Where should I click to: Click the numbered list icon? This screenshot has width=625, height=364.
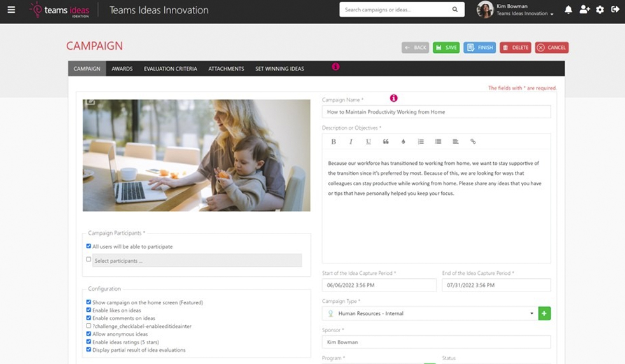click(421, 141)
